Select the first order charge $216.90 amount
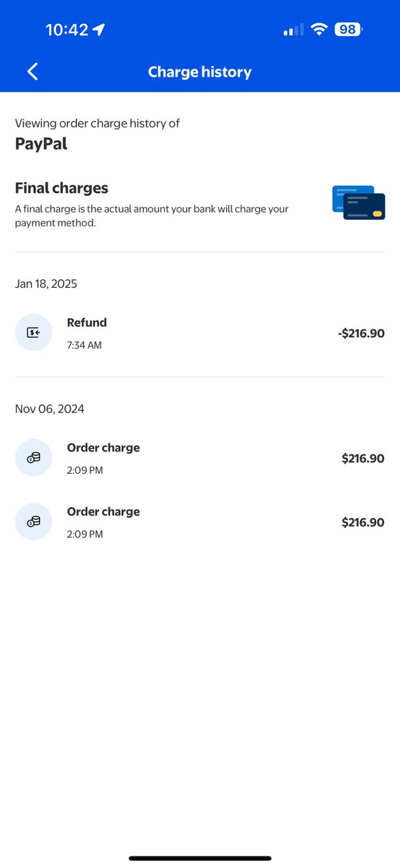 click(x=363, y=459)
